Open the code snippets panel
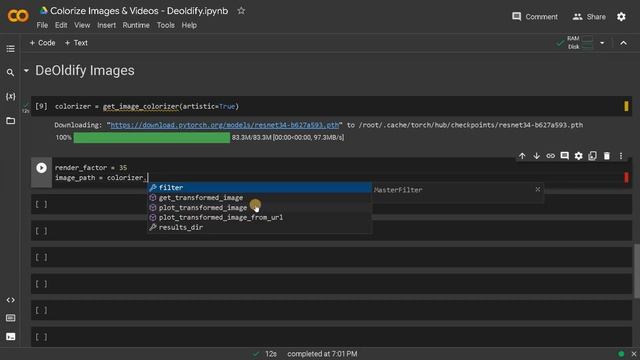This screenshot has height=360, width=640. 11,300
